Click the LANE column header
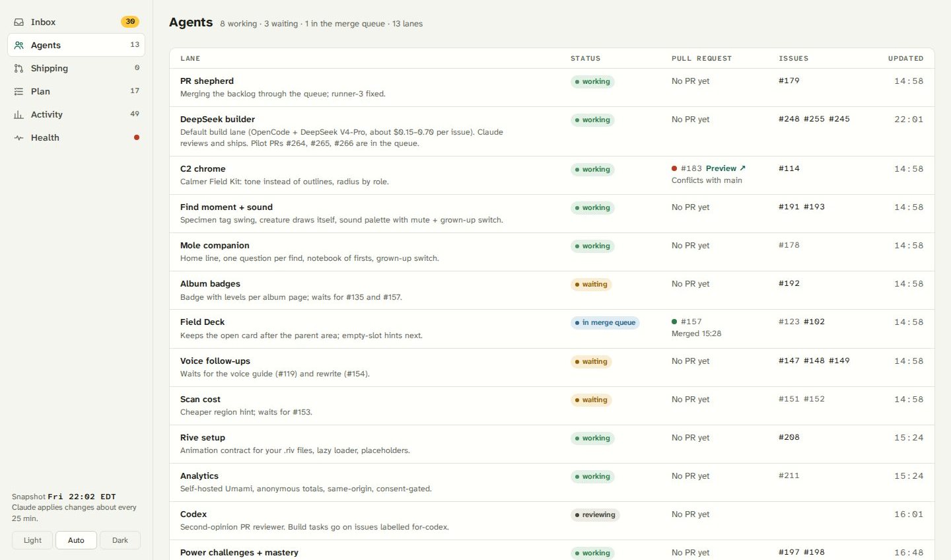 [190, 58]
